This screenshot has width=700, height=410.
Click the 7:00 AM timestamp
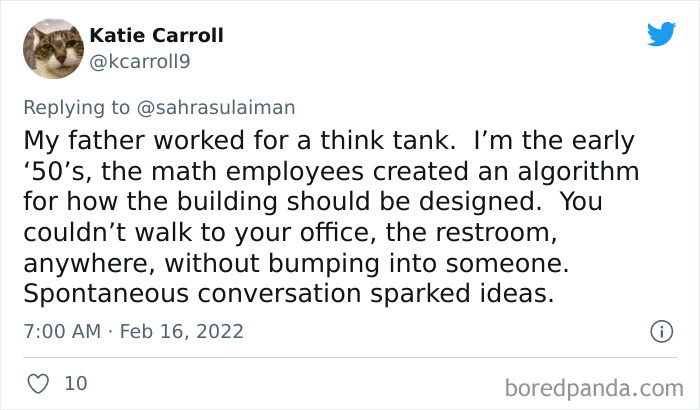coord(60,331)
